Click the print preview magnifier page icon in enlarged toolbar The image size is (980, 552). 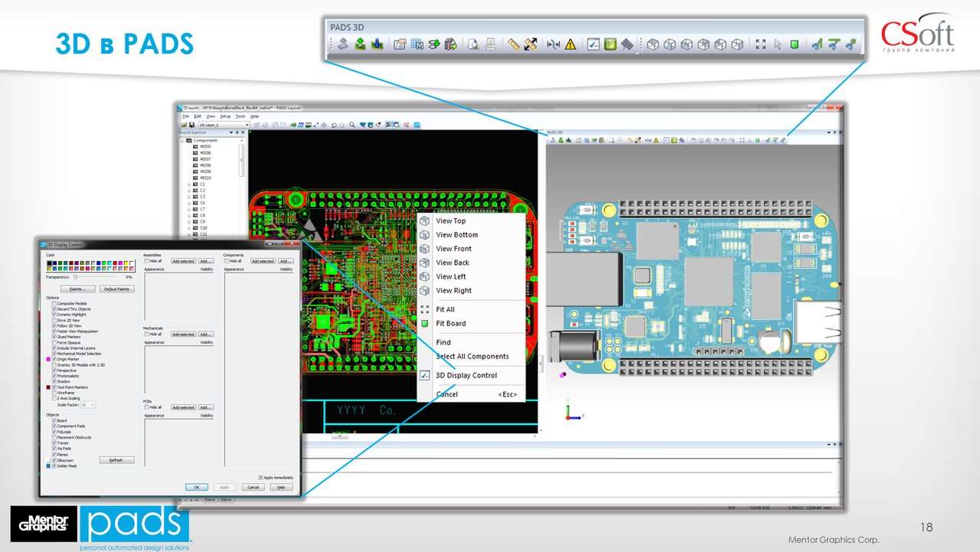coord(473,44)
